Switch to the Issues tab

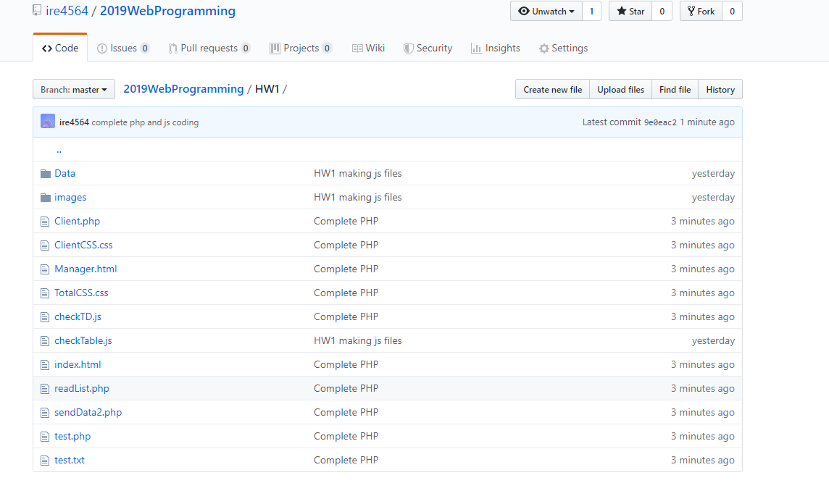[123, 48]
